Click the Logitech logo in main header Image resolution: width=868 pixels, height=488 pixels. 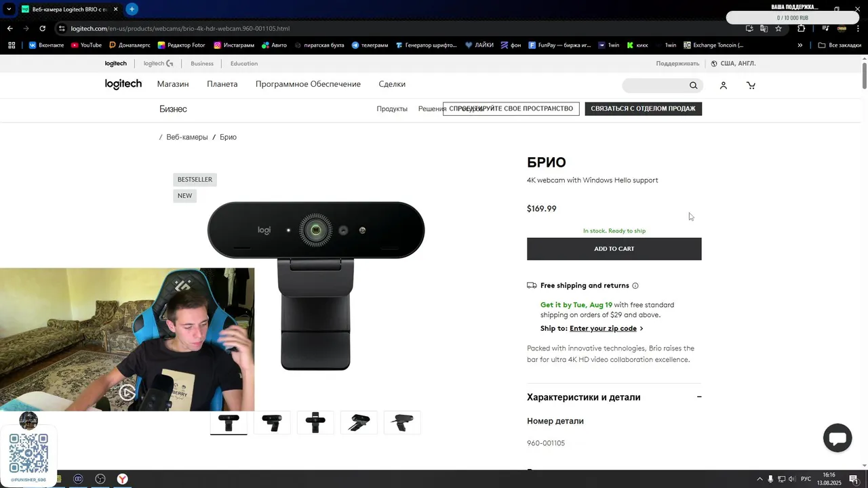[123, 84]
